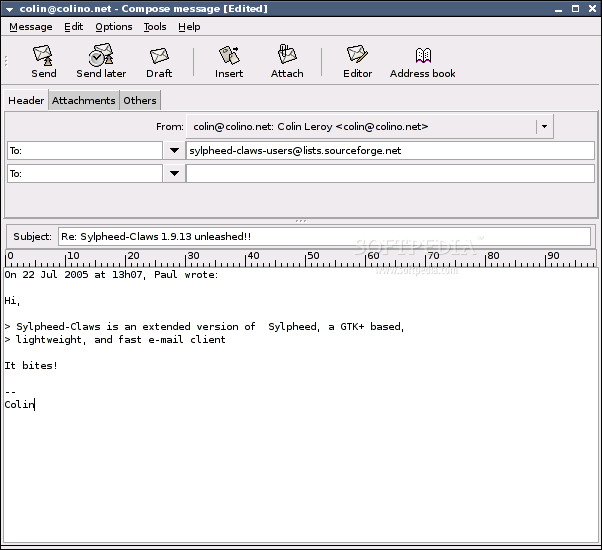Minimize the Compose message window
Image resolution: width=602 pixels, height=550 pixels.
tap(559, 9)
